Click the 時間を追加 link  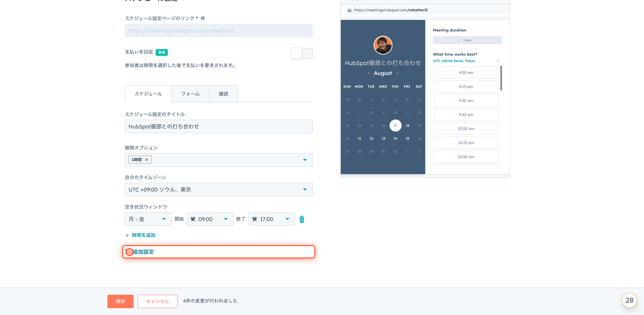144,236
